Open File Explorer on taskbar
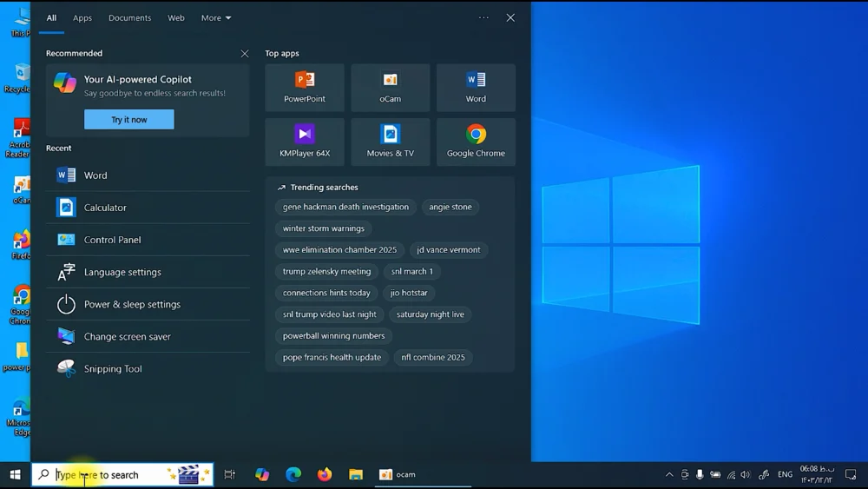The image size is (868, 489). coord(355,474)
